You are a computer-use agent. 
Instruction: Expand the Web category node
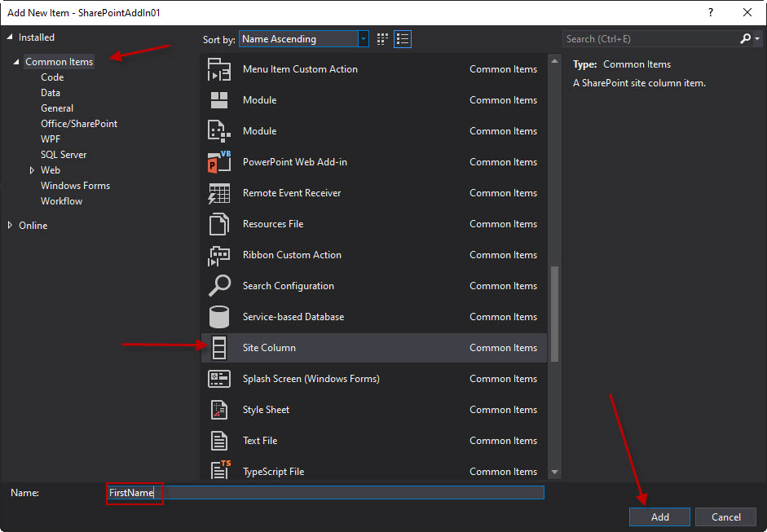32,170
